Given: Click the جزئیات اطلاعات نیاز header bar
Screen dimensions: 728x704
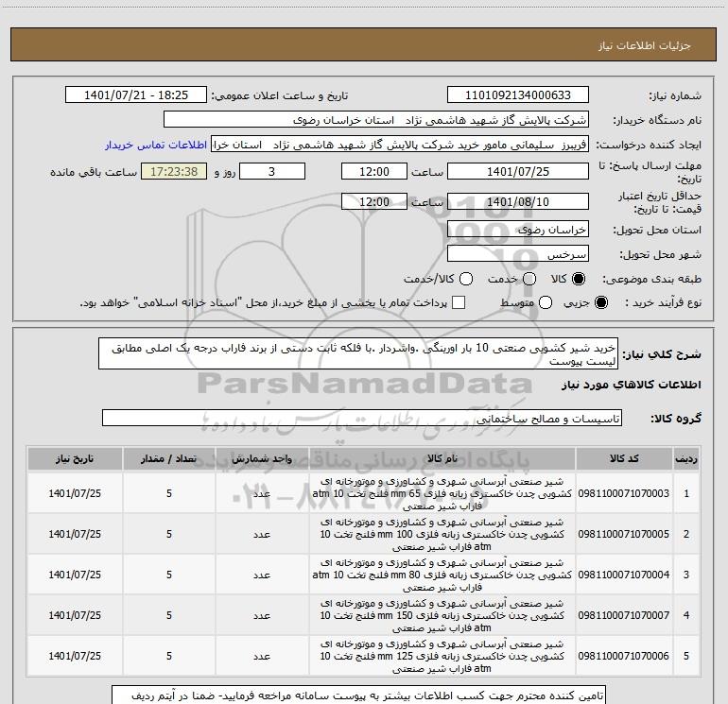Looking at the screenshot, I should click(x=364, y=44).
